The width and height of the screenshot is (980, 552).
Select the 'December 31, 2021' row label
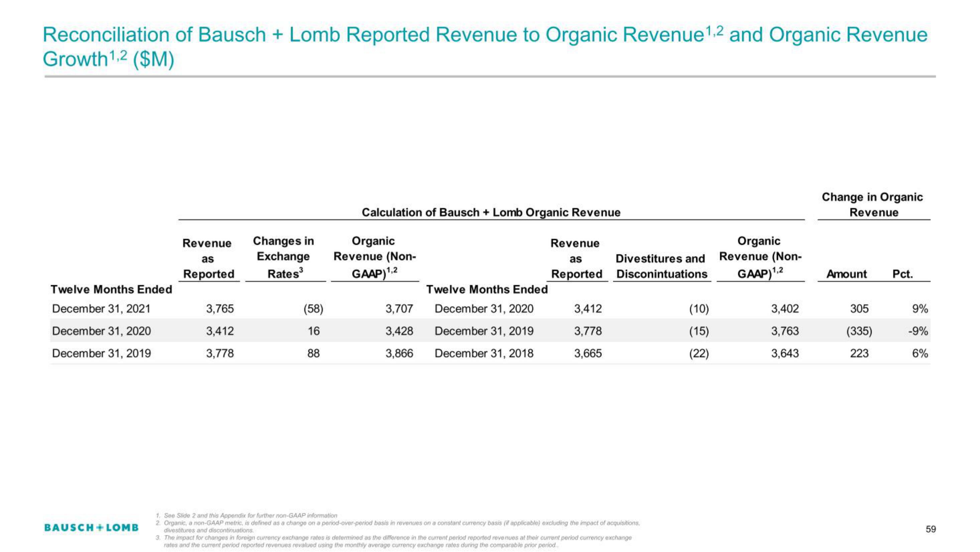101,308
